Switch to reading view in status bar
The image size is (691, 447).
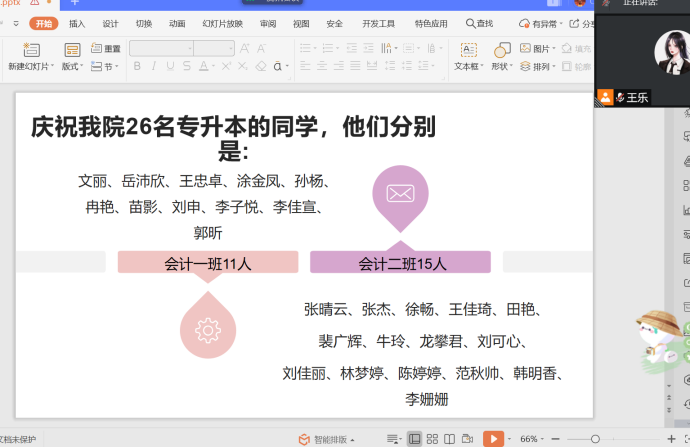pos(450,439)
